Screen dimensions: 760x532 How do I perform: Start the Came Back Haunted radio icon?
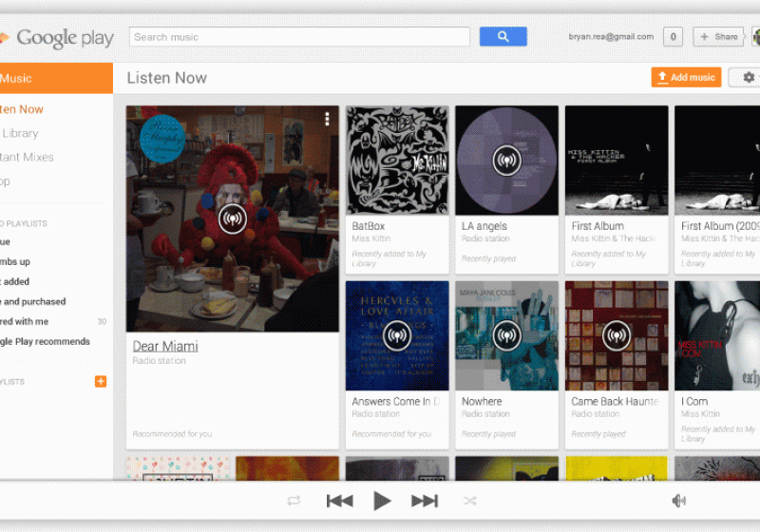point(617,335)
